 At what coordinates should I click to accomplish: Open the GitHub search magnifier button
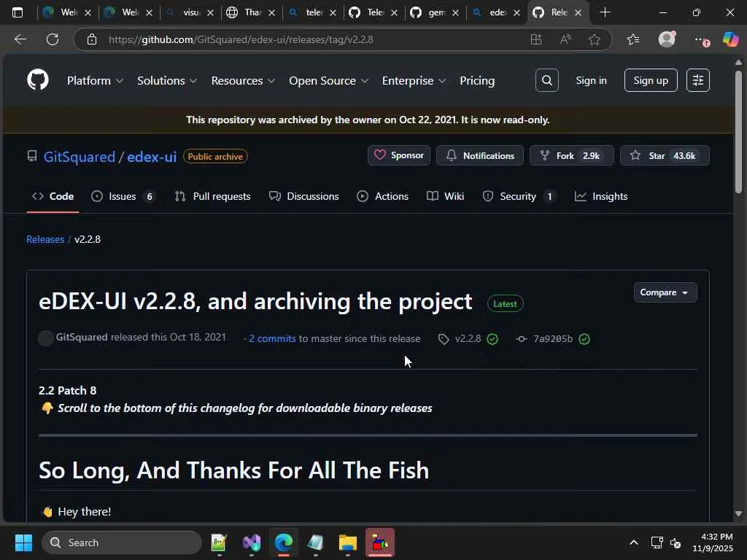click(x=547, y=80)
